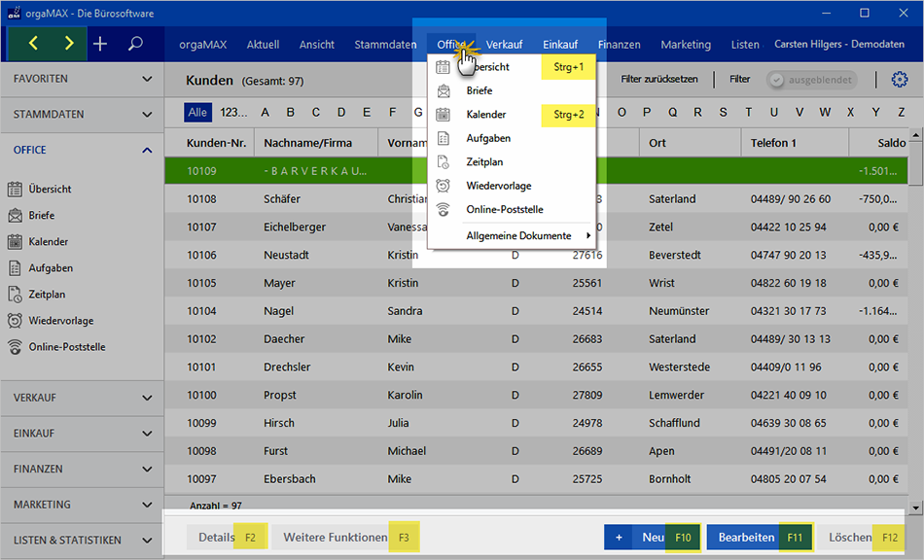Go back with the left arrow
The image size is (924, 560).
tap(34, 43)
